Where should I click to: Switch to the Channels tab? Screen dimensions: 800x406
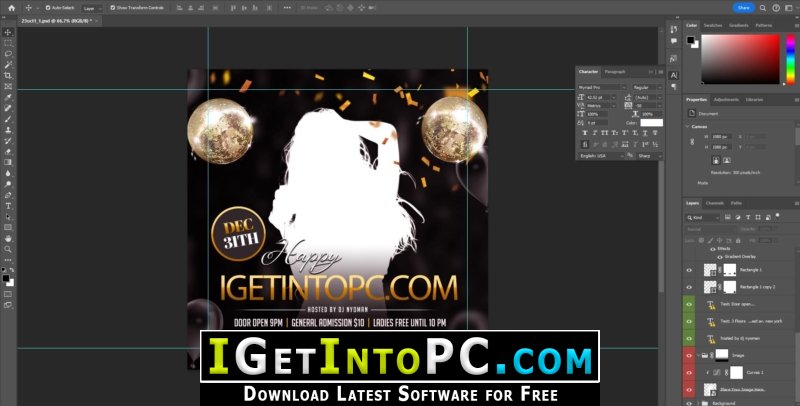click(715, 203)
